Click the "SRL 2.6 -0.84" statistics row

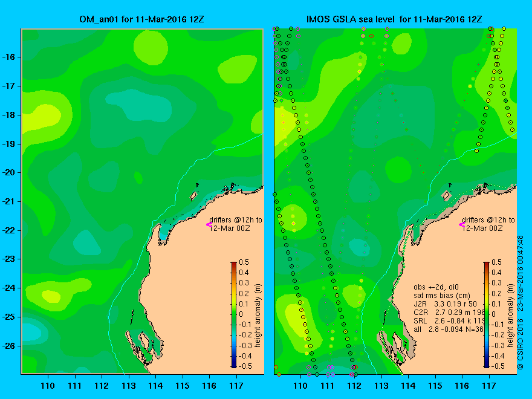(x=449, y=320)
